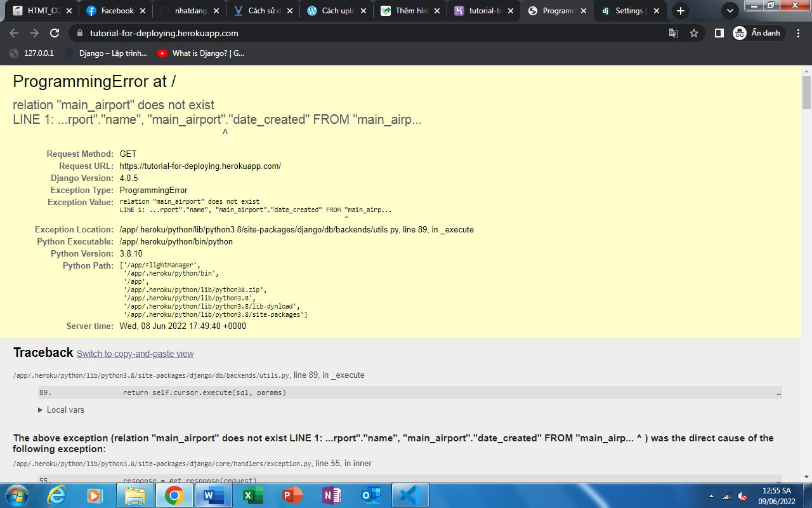Image resolution: width=812 pixels, height=508 pixels.
Task: Open the Django – Lập trình bookmark
Action: click(x=106, y=53)
